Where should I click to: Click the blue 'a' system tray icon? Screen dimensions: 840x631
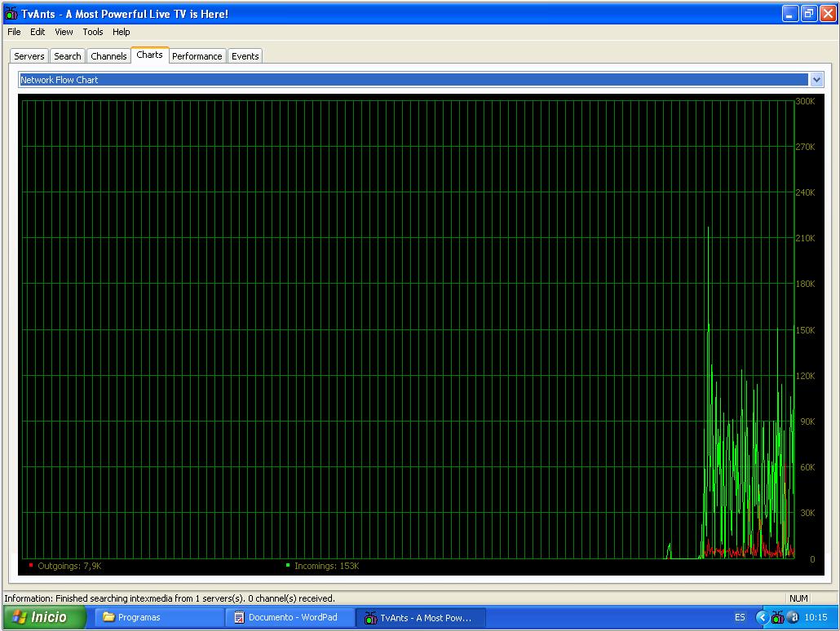coord(794,618)
